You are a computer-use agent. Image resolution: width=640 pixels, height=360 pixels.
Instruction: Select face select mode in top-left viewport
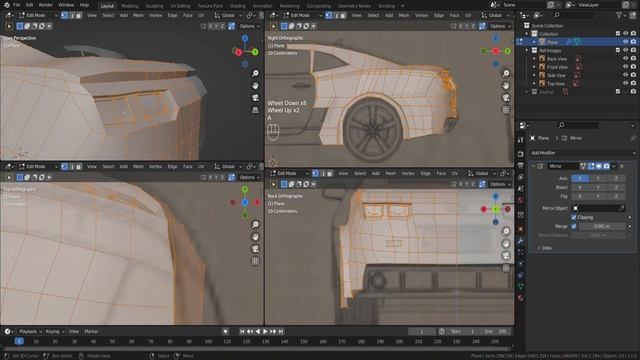coord(79,16)
